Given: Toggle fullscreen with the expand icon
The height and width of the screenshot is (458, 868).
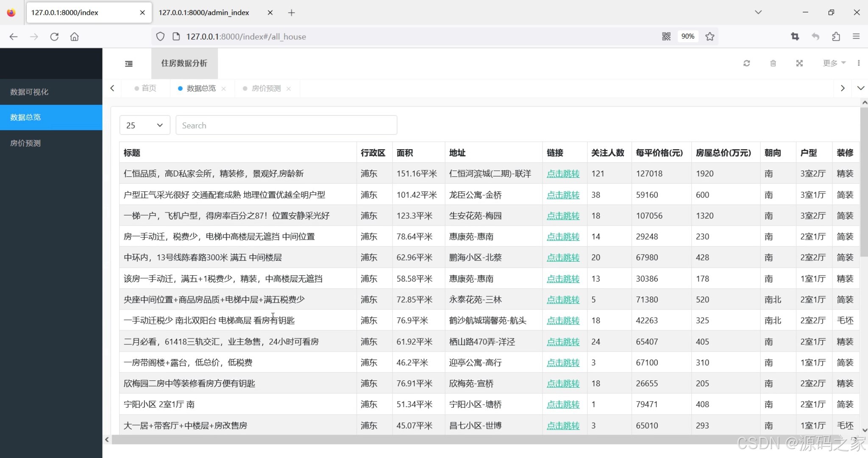Looking at the screenshot, I should pyautogui.click(x=799, y=63).
